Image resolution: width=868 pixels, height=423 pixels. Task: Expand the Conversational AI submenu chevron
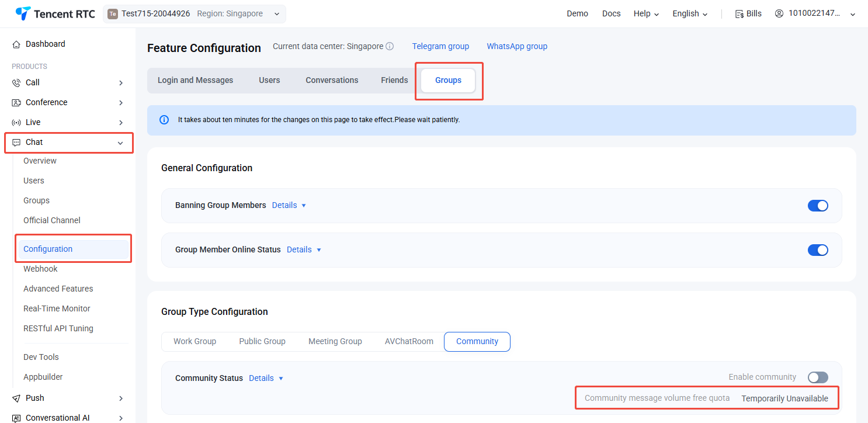pyautogui.click(x=121, y=418)
